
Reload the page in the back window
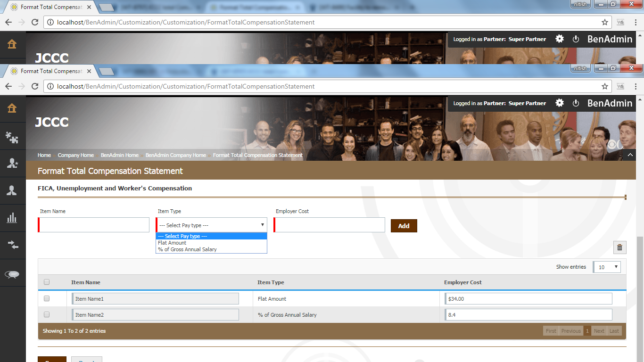pos(34,22)
